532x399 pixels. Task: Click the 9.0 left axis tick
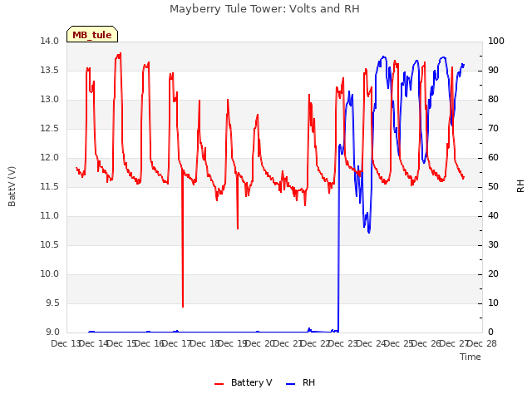(52, 332)
